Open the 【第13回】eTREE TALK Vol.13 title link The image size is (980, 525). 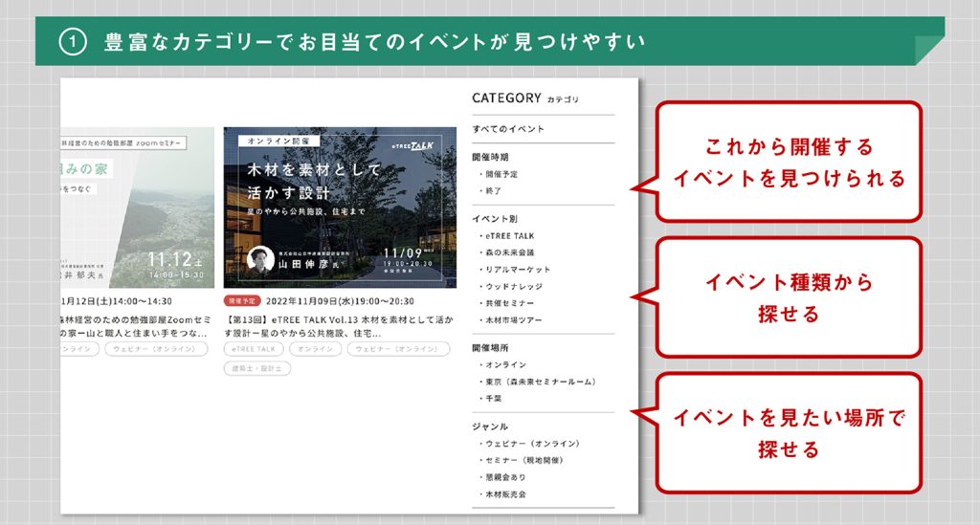click(x=339, y=326)
